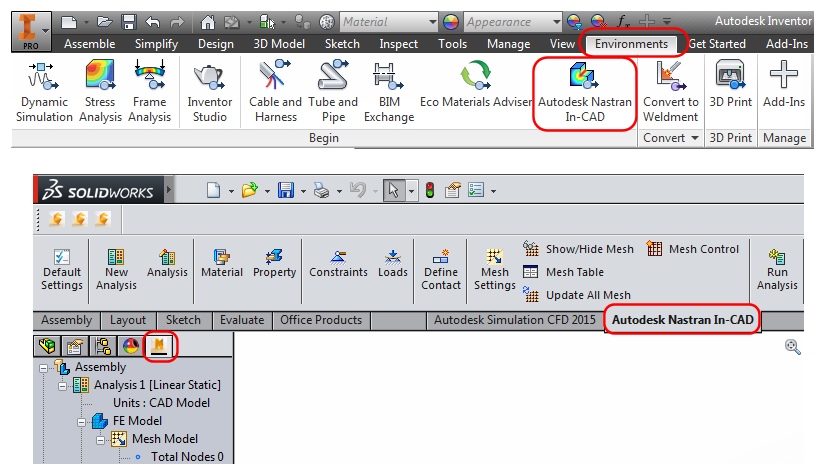Redo in Inventor quick access toolbar
Screen dimensions: 820x475
pos(177,22)
